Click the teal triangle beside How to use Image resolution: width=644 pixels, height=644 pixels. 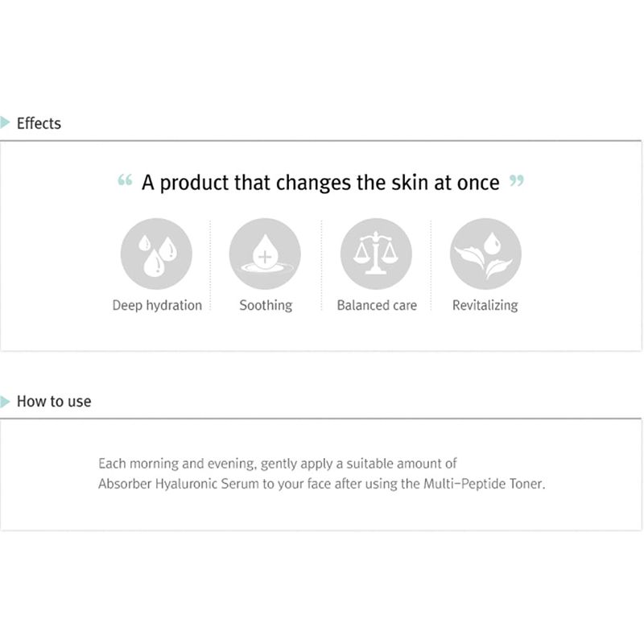[5, 401]
